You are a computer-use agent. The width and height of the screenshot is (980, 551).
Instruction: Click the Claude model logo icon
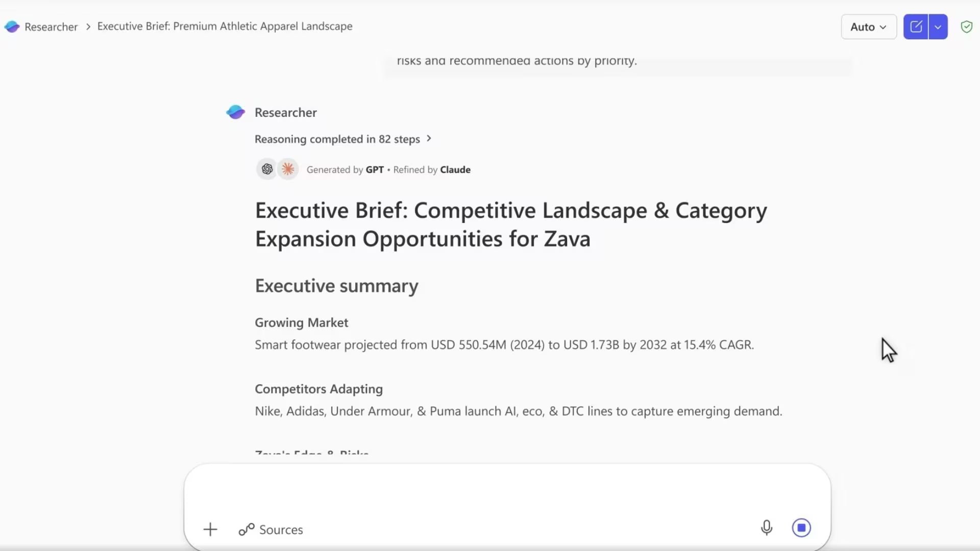[x=288, y=169]
